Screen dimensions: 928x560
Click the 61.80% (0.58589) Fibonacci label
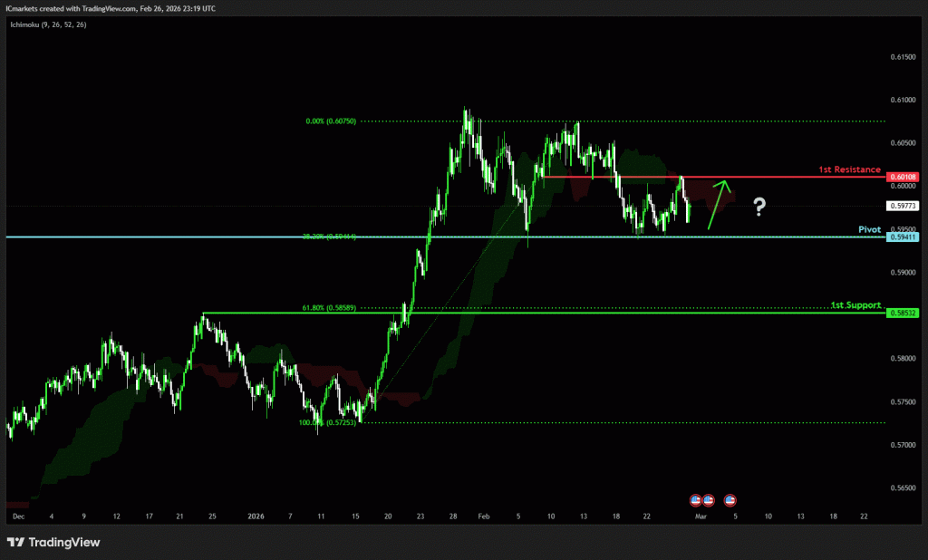330,308
